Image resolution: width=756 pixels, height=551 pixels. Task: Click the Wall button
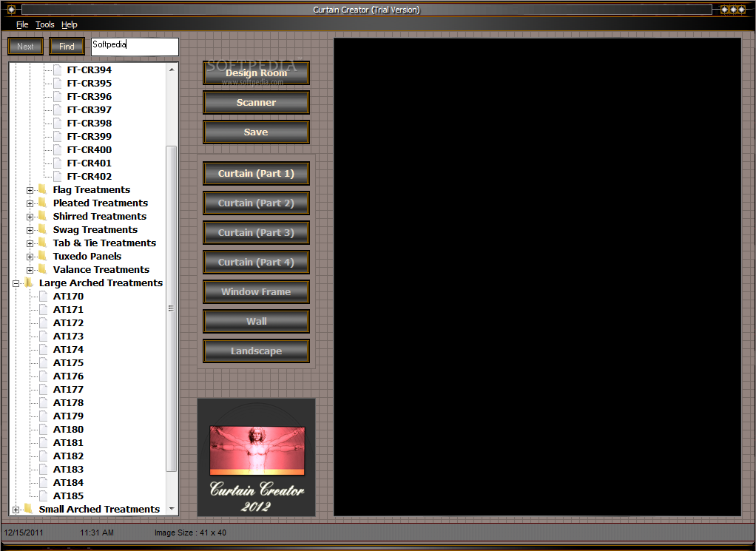click(256, 322)
